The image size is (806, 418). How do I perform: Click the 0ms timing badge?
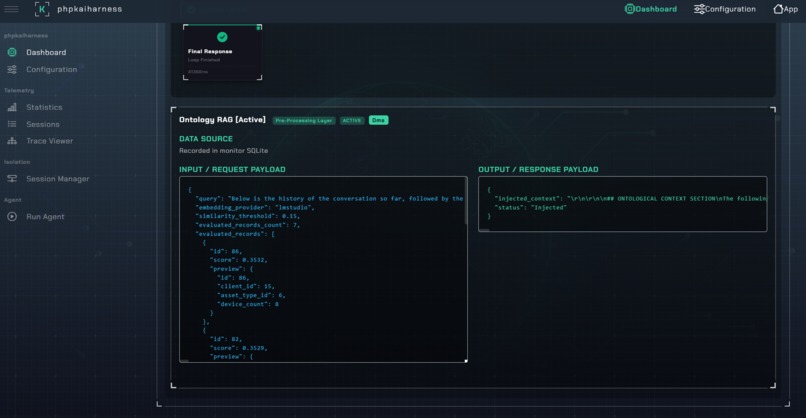pos(378,120)
